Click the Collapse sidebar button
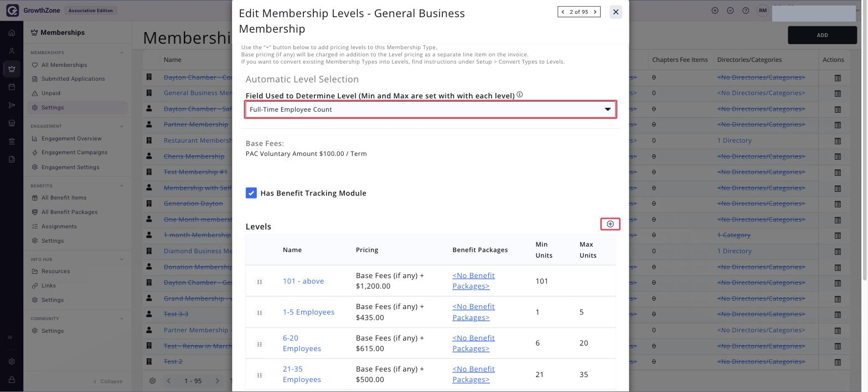Image resolution: width=868 pixels, height=392 pixels. pyautogui.click(x=108, y=381)
